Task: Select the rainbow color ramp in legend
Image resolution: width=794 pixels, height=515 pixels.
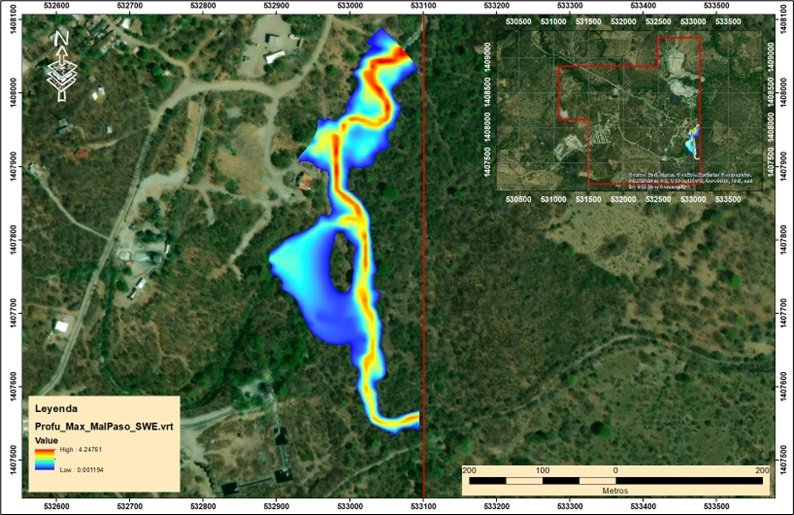Action: pos(46,462)
